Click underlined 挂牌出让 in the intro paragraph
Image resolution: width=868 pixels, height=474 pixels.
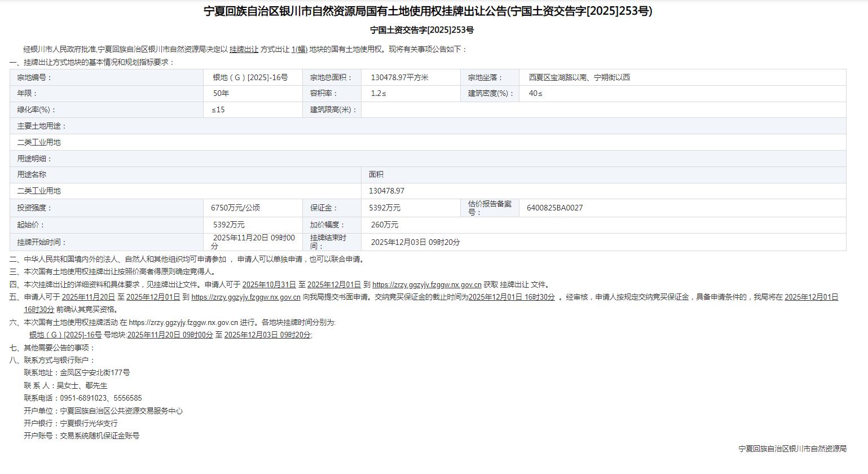click(x=244, y=50)
